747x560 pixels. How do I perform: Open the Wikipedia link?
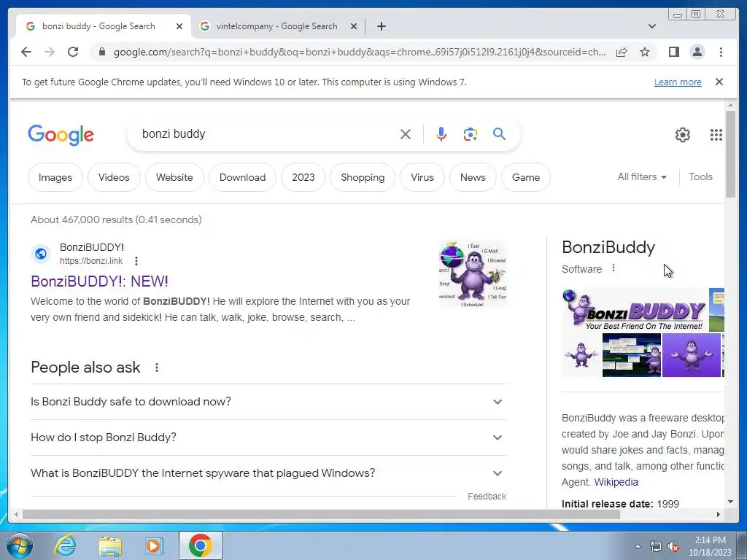point(616,482)
